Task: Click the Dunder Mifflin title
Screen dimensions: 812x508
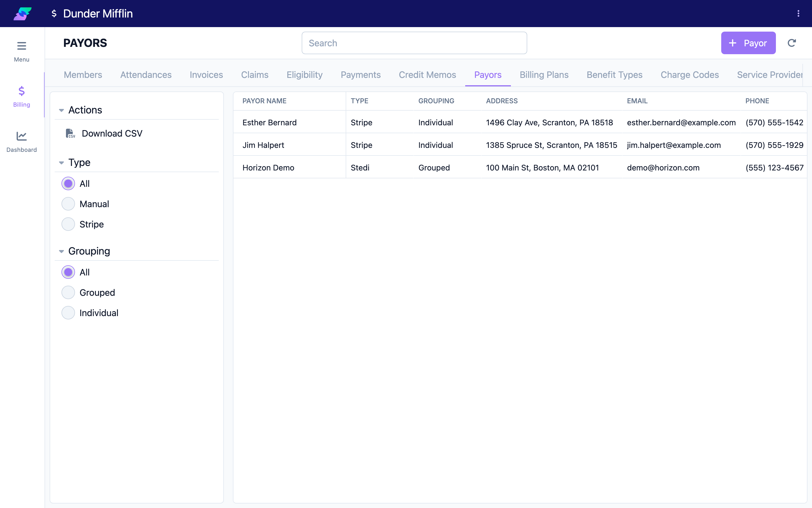Action: [98, 14]
